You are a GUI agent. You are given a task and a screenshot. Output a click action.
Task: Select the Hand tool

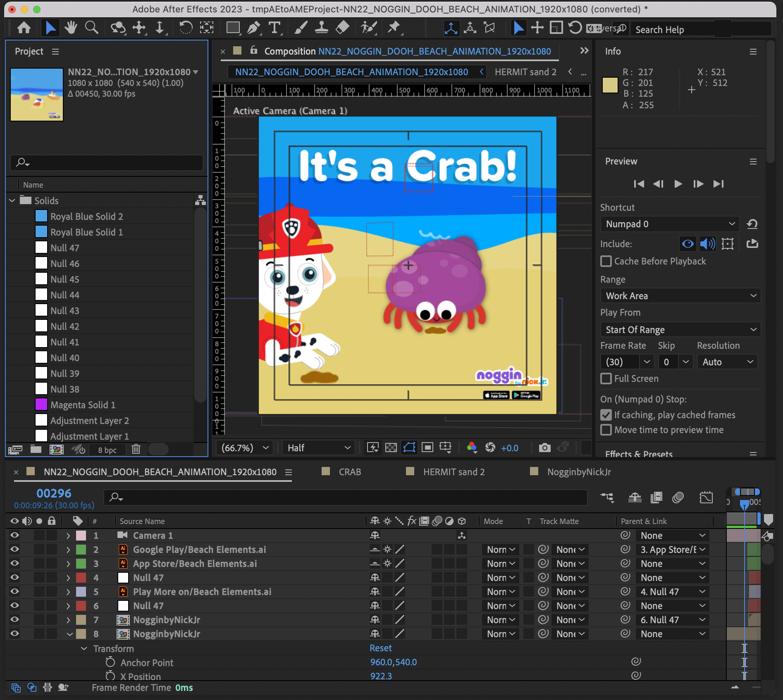click(x=71, y=28)
